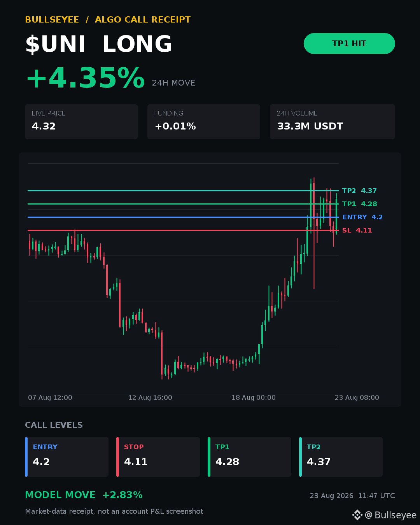Select the TP2 4.37 level card
This screenshot has height=525, width=420.
[341, 457]
